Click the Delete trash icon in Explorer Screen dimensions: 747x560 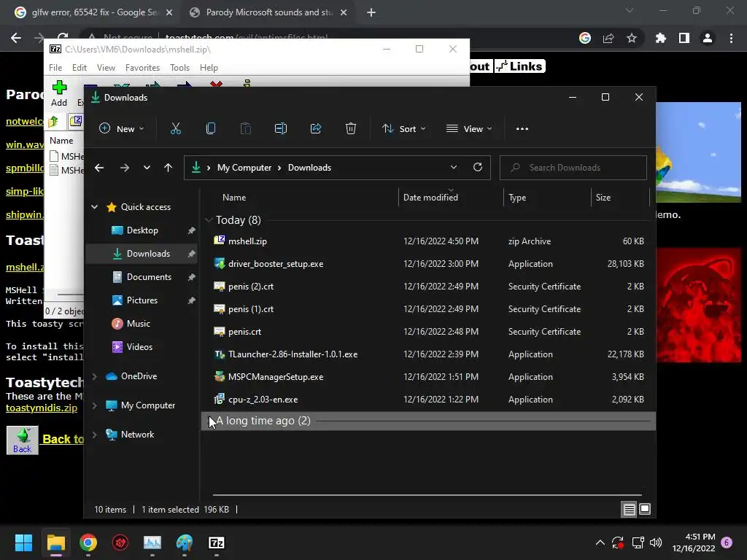(351, 128)
